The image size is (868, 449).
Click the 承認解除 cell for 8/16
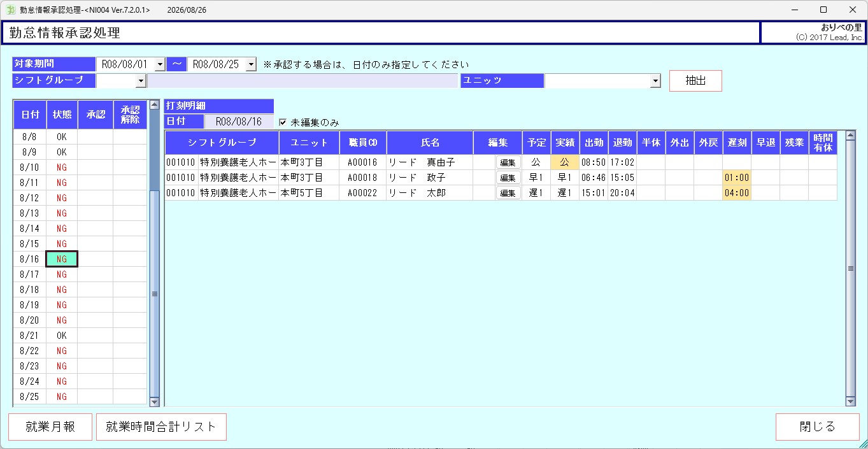[x=131, y=259]
